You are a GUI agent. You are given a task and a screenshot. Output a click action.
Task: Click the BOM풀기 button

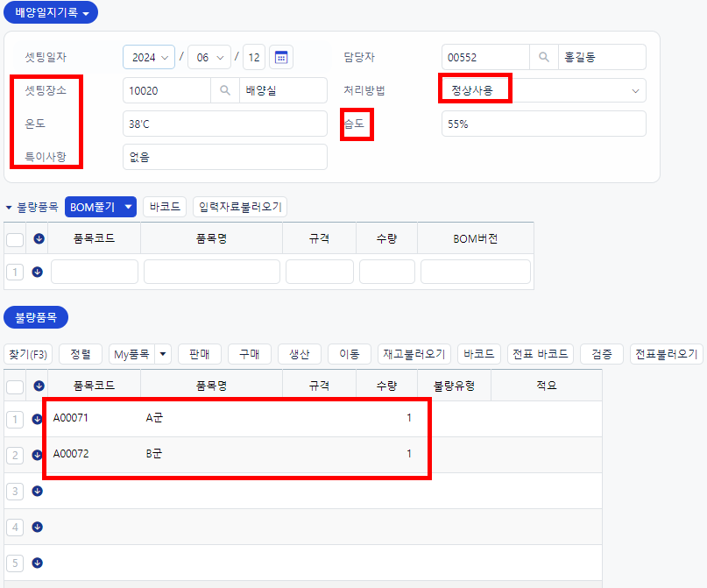94,207
